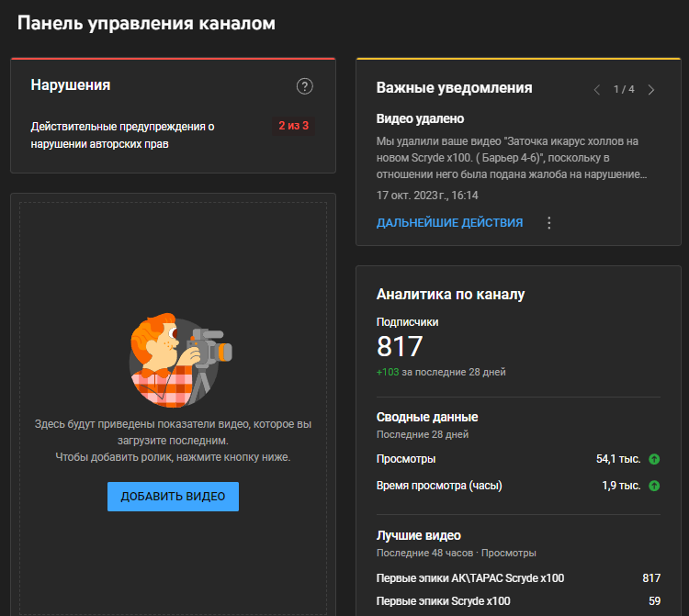The height and width of the screenshot is (616, 689).
Task: Select video 'Первые эпики АК\ТАРАС Scryde x100'
Action: coord(470,578)
